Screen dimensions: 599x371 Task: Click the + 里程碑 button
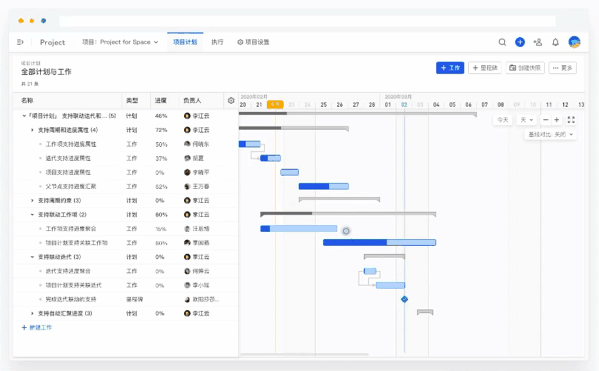pos(485,68)
